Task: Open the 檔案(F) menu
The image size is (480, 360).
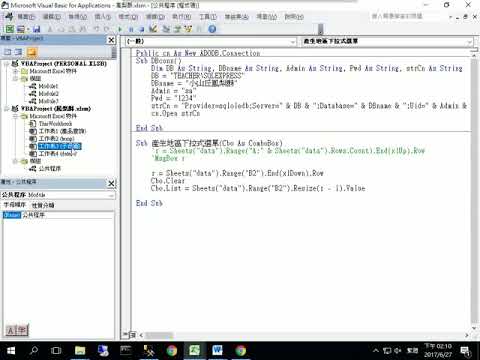Action: [x=26, y=17]
